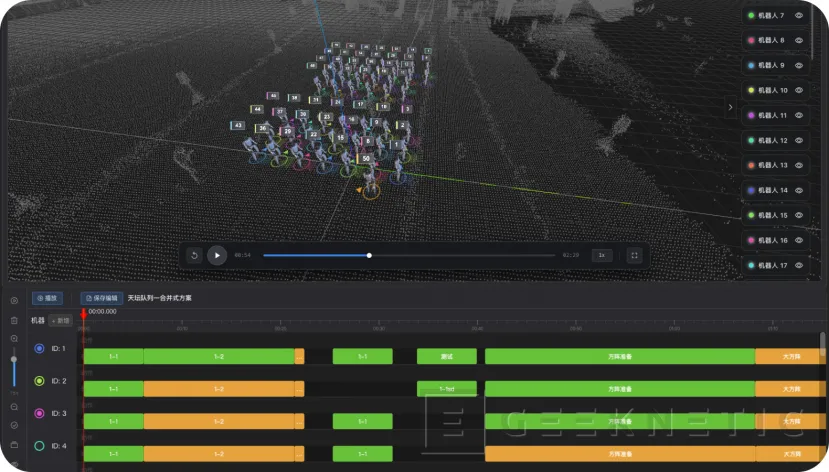Enter fullscreen using the expand icon
This screenshot has height=472, width=829.
coord(634,255)
